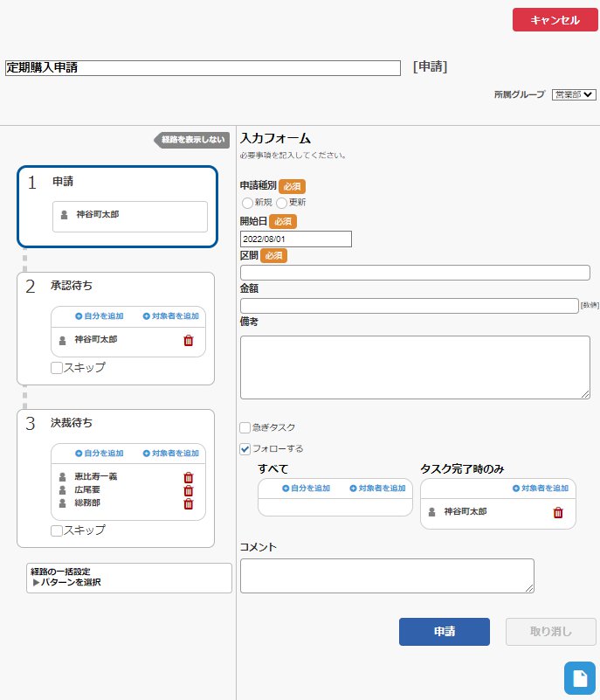This screenshot has height=700, width=600.
Task: Delete 神谷町太郎 from step 2 approvers
Action: (x=188, y=341)
